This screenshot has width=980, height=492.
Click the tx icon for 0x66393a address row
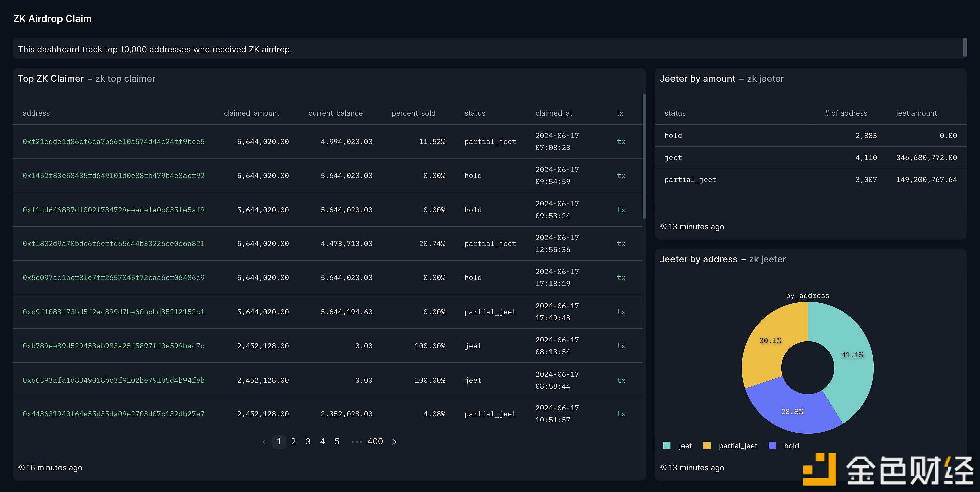pos(621,379)
